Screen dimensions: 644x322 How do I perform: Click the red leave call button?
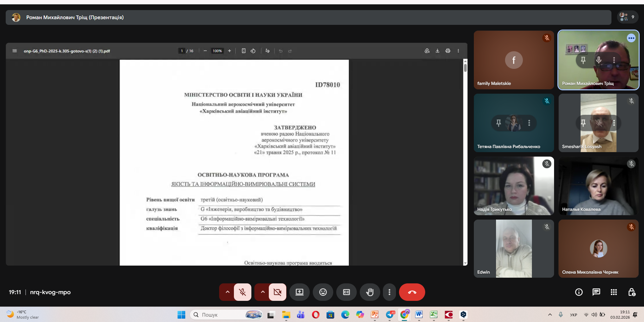point(412,292)
